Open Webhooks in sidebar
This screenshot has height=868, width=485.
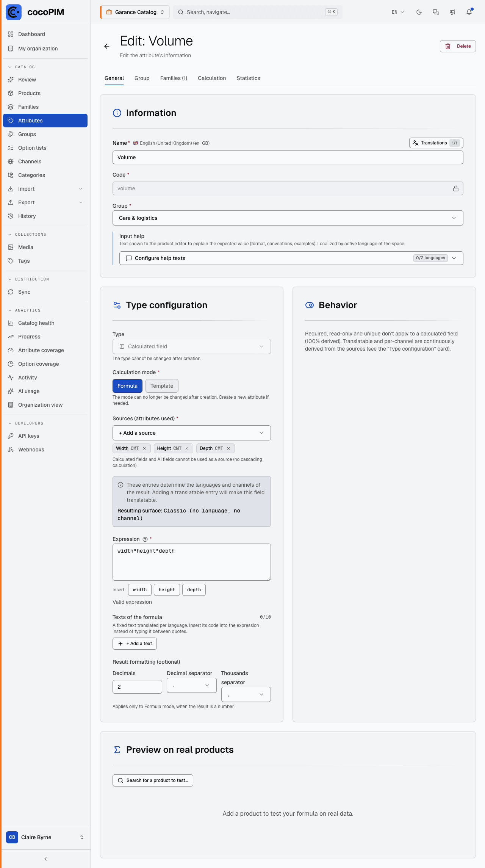point(45,450)
